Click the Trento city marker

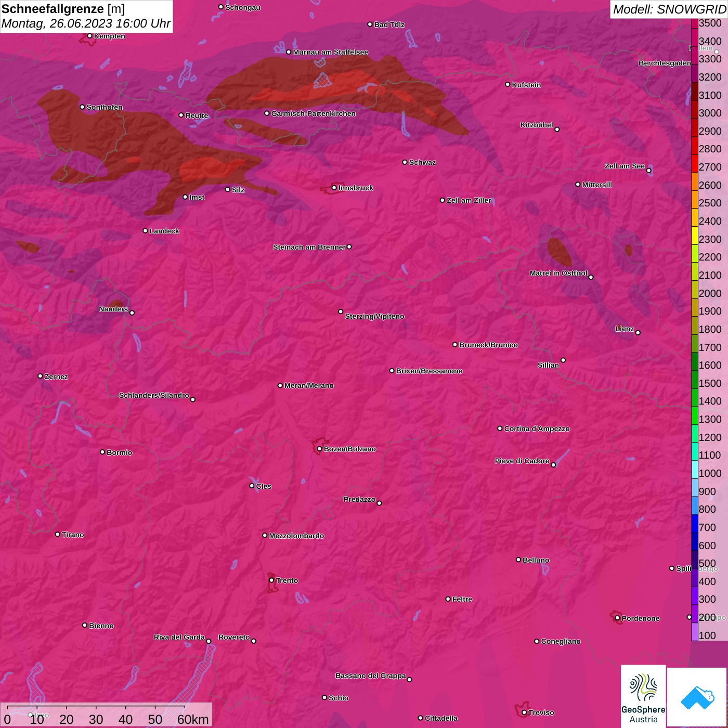pyautogui.click(x=271, y=580)
